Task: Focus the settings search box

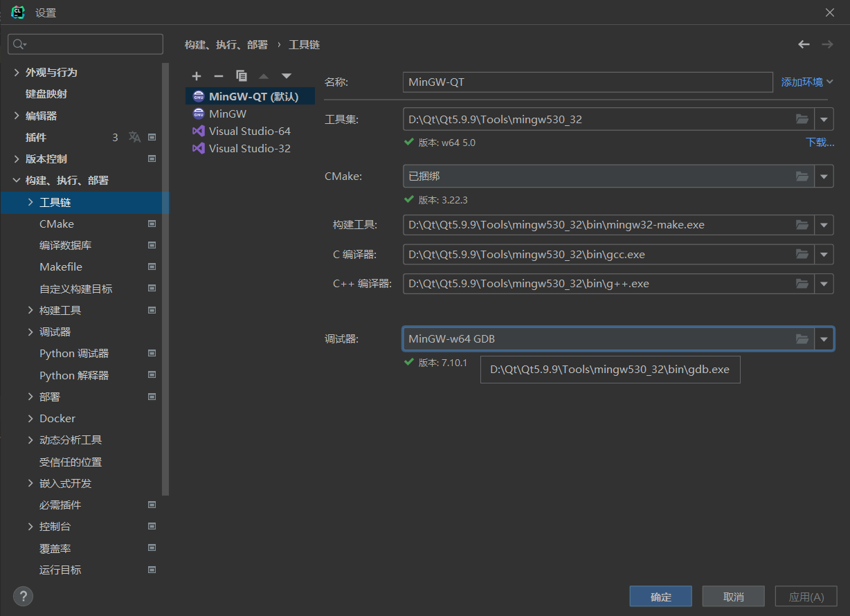Action: point(86,44)
